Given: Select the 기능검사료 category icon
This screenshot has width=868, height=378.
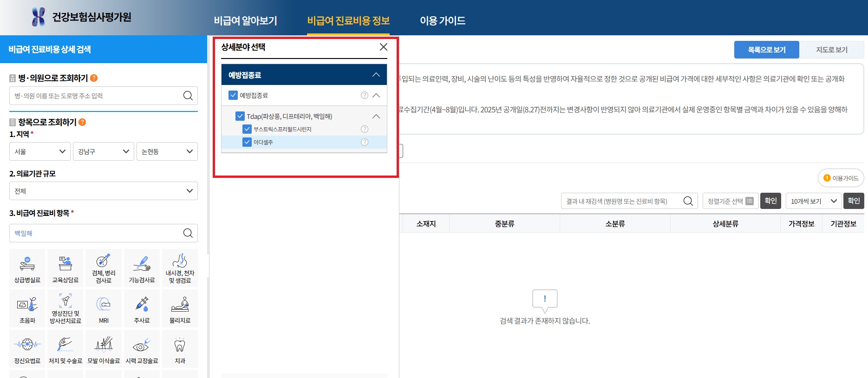Looking at the screenshot, I should [x=142, y=268].
